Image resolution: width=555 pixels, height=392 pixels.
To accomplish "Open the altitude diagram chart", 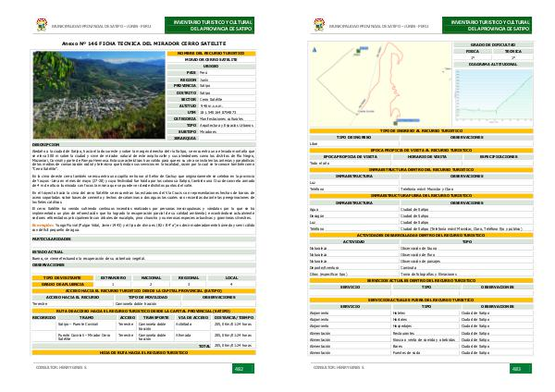I will click(x=493, y=96).
